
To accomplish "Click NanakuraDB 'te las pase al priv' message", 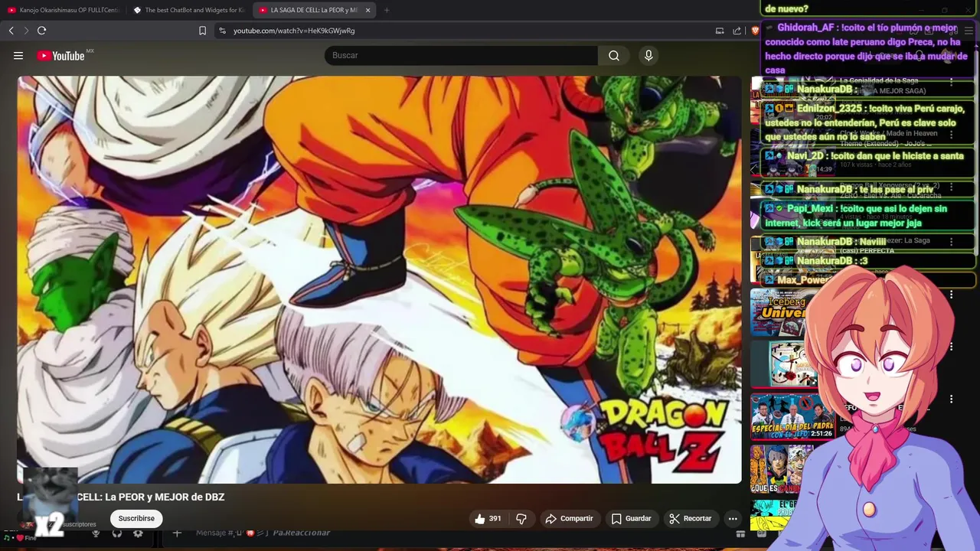I will tap(867, 189).
